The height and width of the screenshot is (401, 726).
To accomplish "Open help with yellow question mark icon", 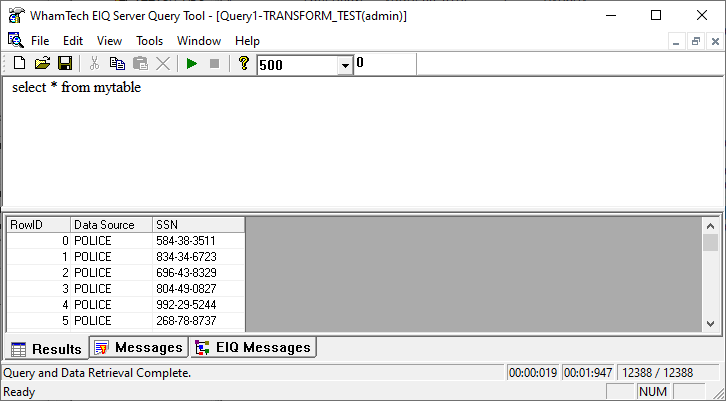I will 244,63.
